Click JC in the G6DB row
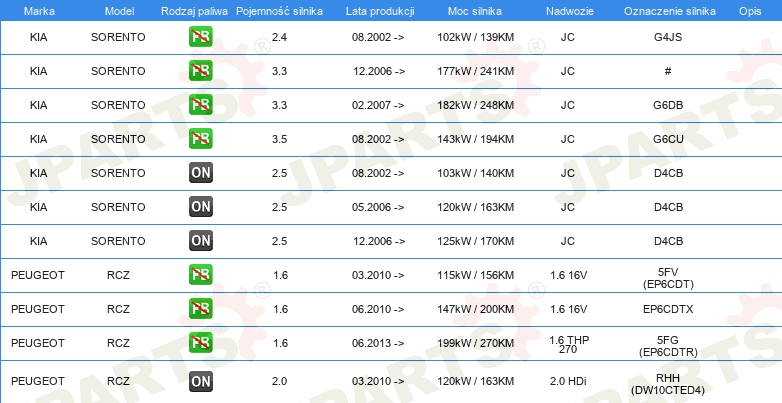Image resolution: width=782 pixels, height=403 pixels. click(568, 105)
